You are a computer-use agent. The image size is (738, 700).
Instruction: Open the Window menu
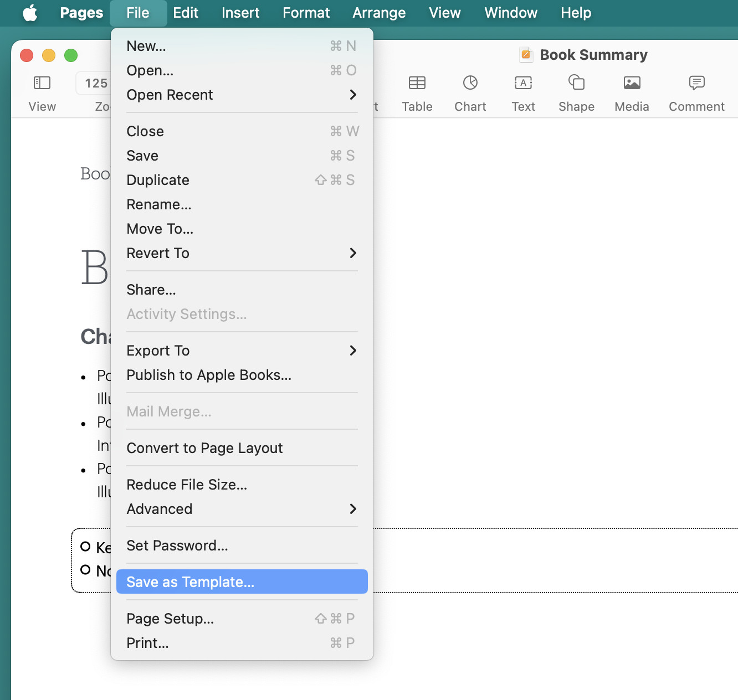click(511, 13)
